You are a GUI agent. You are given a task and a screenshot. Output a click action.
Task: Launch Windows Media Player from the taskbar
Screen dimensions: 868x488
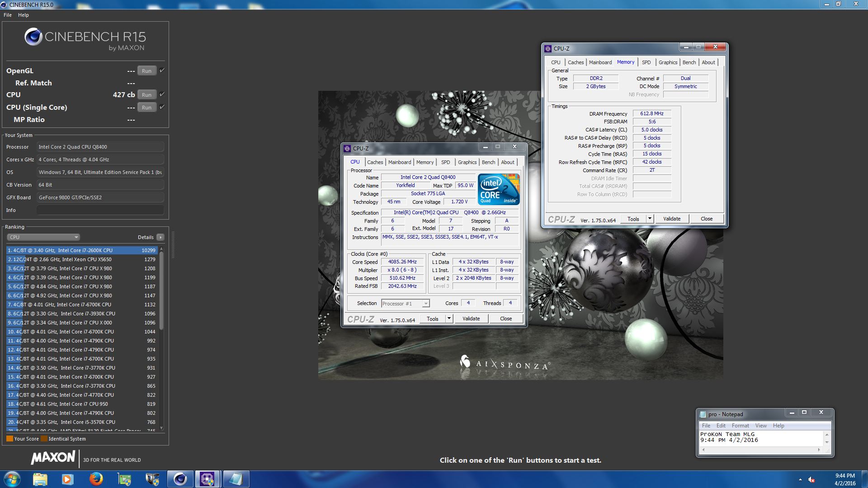click(67, 479)
